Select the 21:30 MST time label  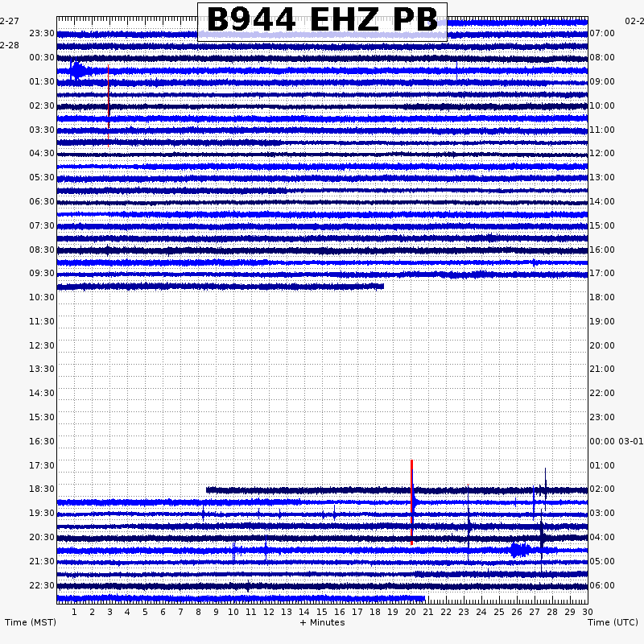point(42,561)
